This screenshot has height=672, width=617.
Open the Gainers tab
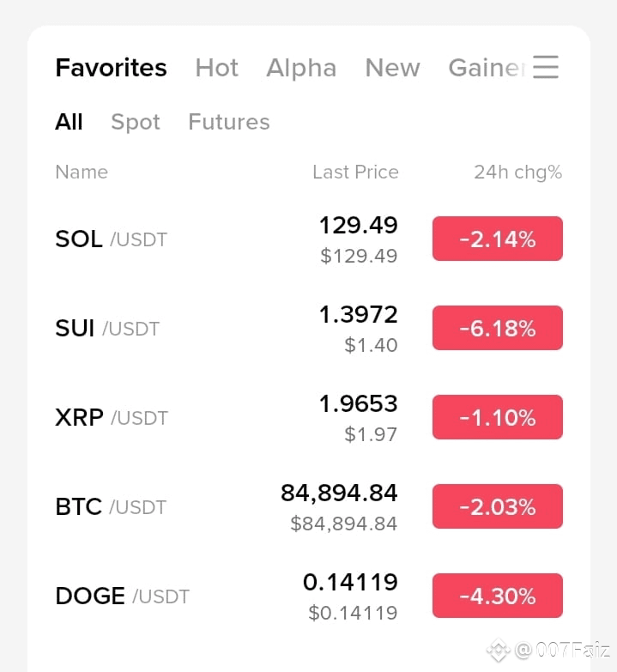[487, 68]
